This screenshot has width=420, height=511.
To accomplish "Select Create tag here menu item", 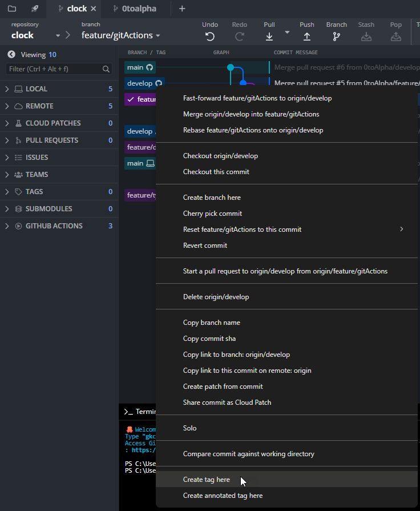I will 207,480.
